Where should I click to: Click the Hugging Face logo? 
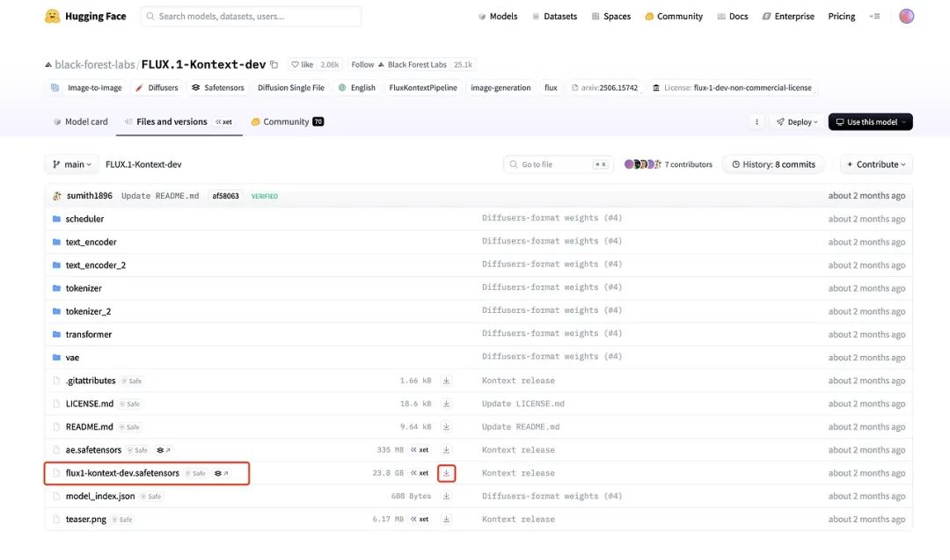(85, 17)
